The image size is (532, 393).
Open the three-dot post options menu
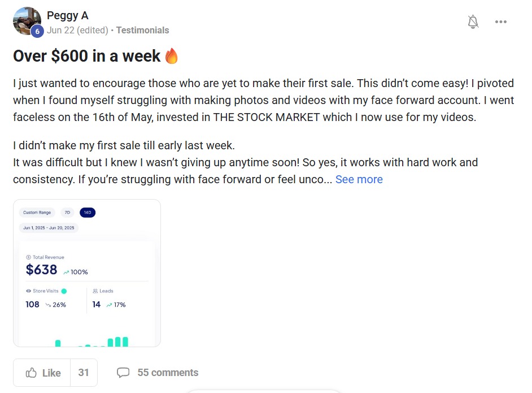click(501, 22)
